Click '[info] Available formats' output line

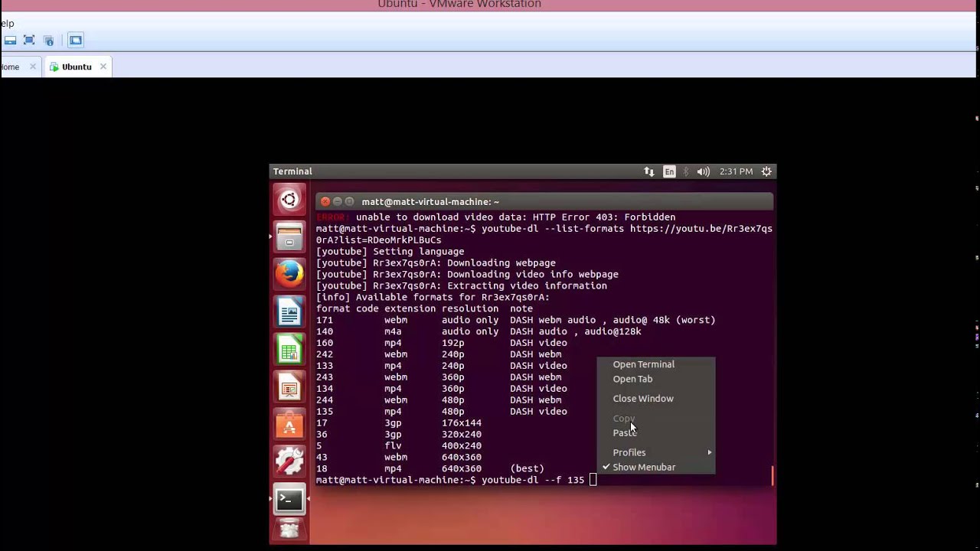433,298
